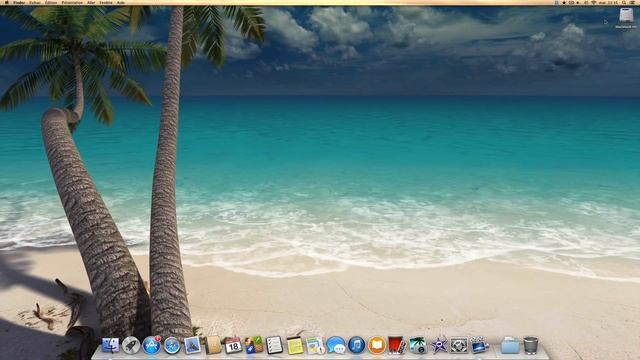The image size is (640, 360).
Task: Open the Aller menu
Action: [91, 2]
